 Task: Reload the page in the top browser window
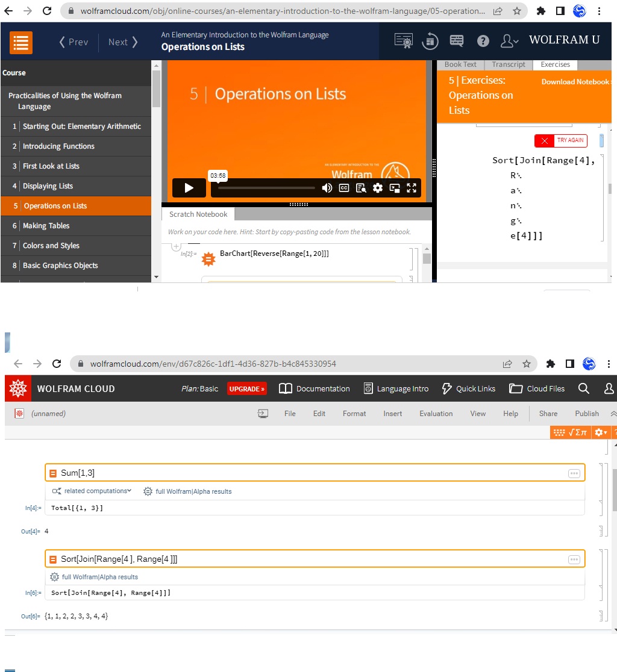tap(47, 11)
